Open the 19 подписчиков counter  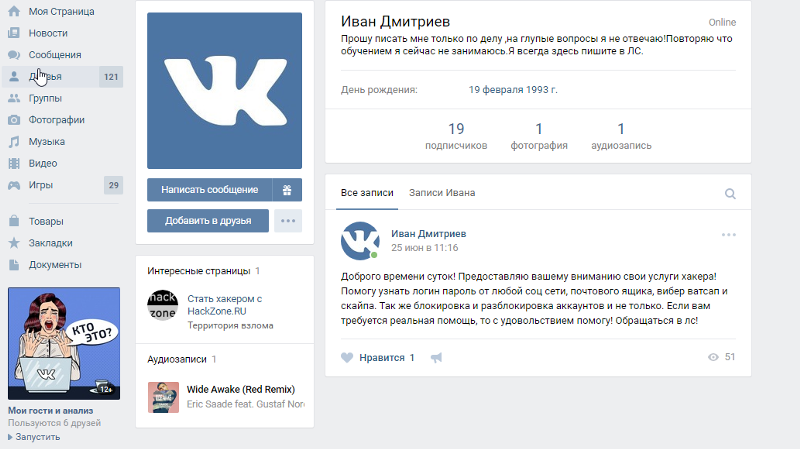click(456, 136)
